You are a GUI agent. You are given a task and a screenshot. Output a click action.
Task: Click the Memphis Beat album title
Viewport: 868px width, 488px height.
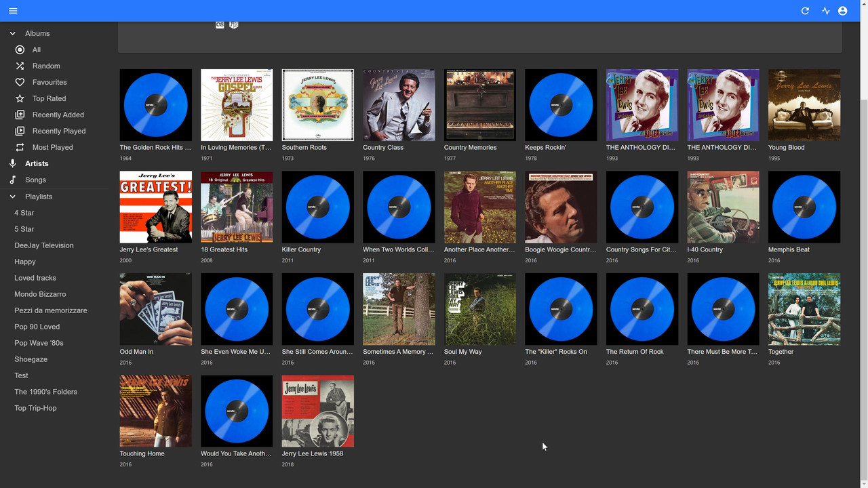coord(789,249)
